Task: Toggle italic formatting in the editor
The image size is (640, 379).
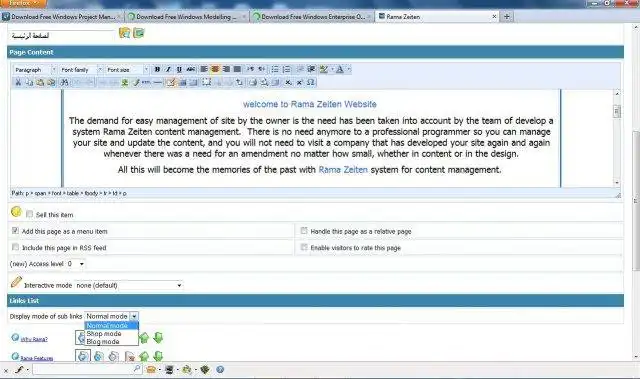Action: [168, 69]
